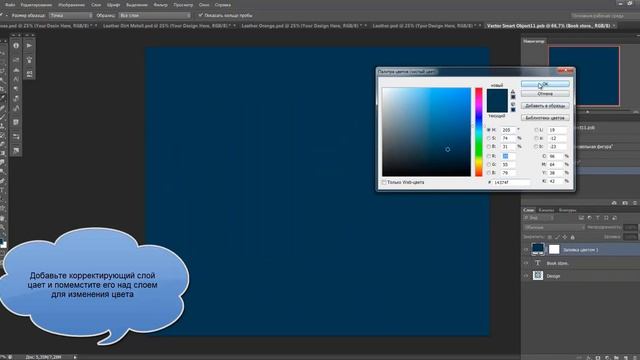The height and width of the screenshot is (360, 640).
Task: Click the vertical hue spectrum strip
Action: point(478,132)
